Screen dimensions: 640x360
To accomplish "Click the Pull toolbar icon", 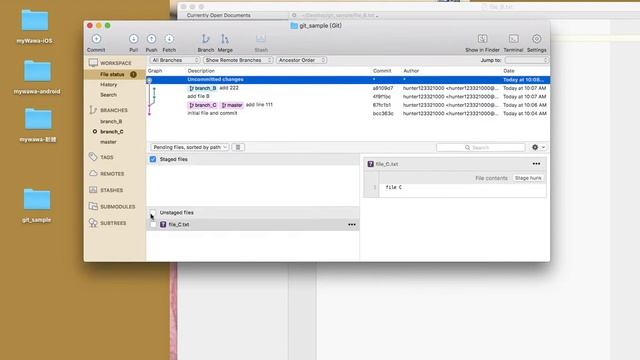I will (x=133, y=39).
